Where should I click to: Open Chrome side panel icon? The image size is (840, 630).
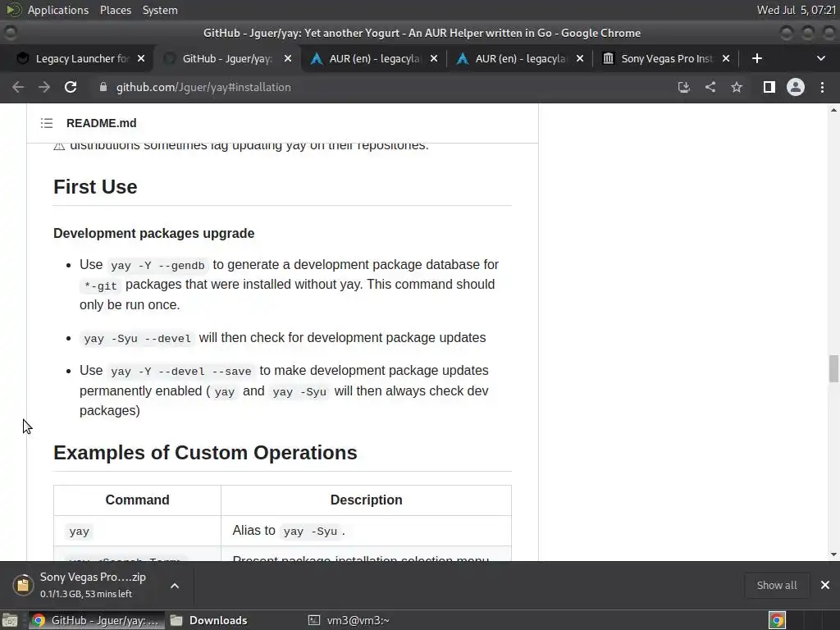pos(769,87)
